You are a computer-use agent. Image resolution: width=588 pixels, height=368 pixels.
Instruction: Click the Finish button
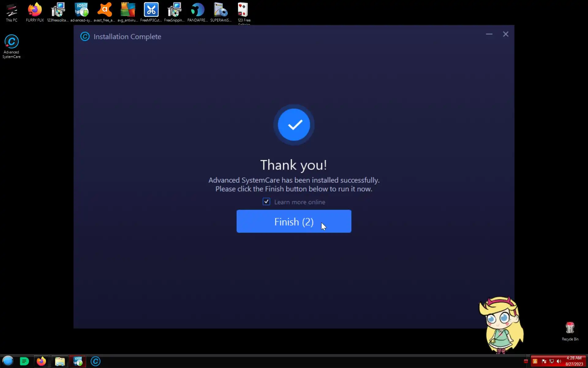pyautogui.click(x=293, y=221)
